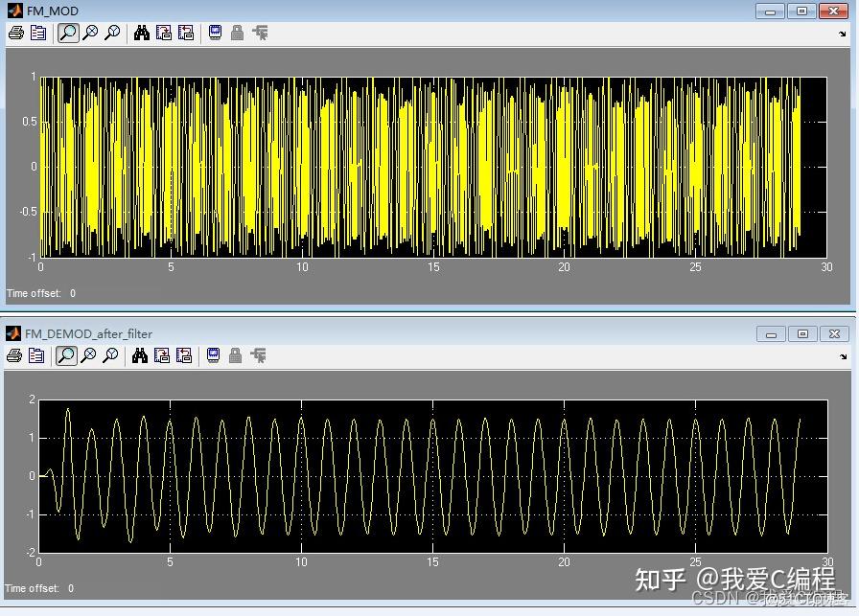
Task: Toggle Floating scope icon in FM_DEMOD_after_filter window
Action: point(213,356)
